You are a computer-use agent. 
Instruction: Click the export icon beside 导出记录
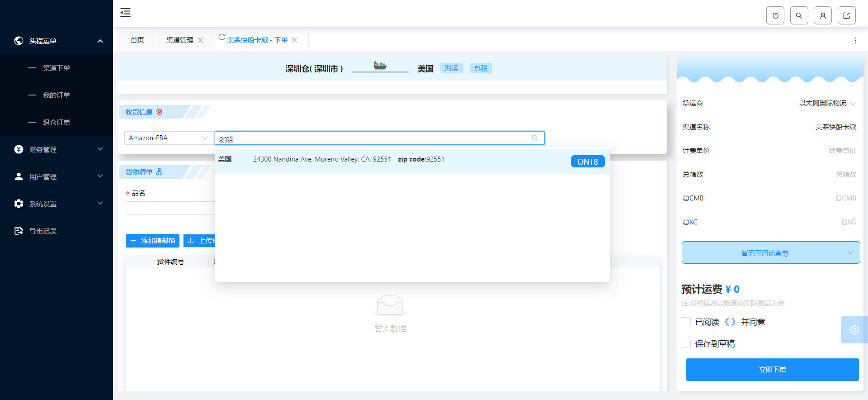(x=19, y=231)
